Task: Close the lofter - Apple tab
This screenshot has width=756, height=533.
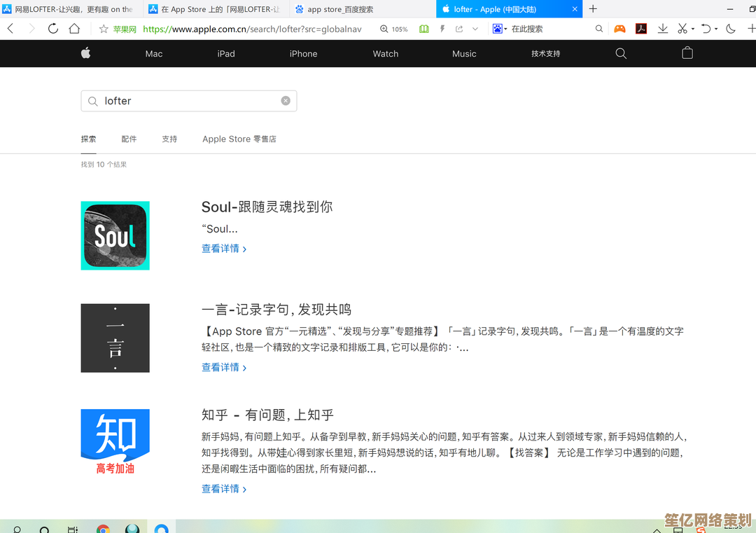Action: click(x=575, y=9)
